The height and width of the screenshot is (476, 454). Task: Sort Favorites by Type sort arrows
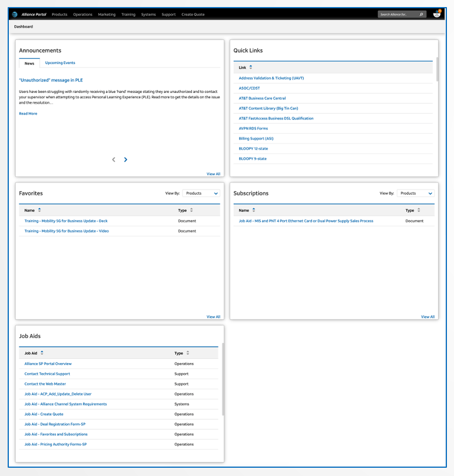pyautogui.click(x=191, y=210)
